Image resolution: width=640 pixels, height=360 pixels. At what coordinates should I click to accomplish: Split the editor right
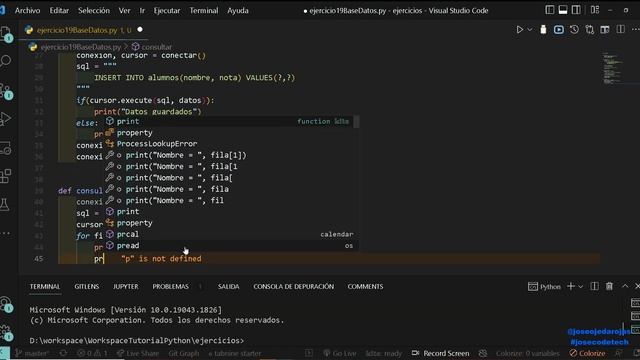point(620,30)
